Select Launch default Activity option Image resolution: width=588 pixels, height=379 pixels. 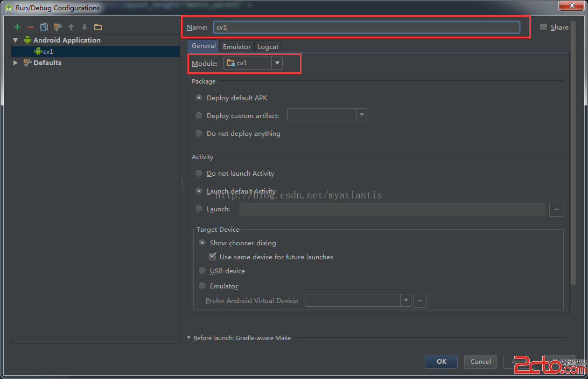point(199,191)
